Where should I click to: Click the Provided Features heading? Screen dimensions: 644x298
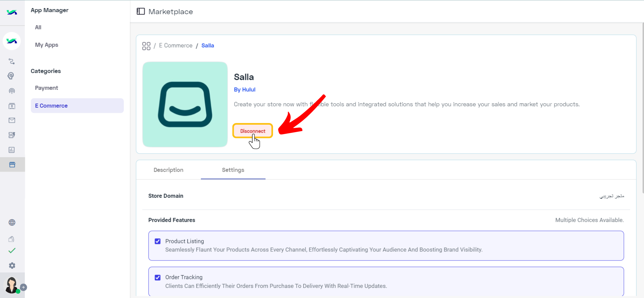click(x=172, y=220)
